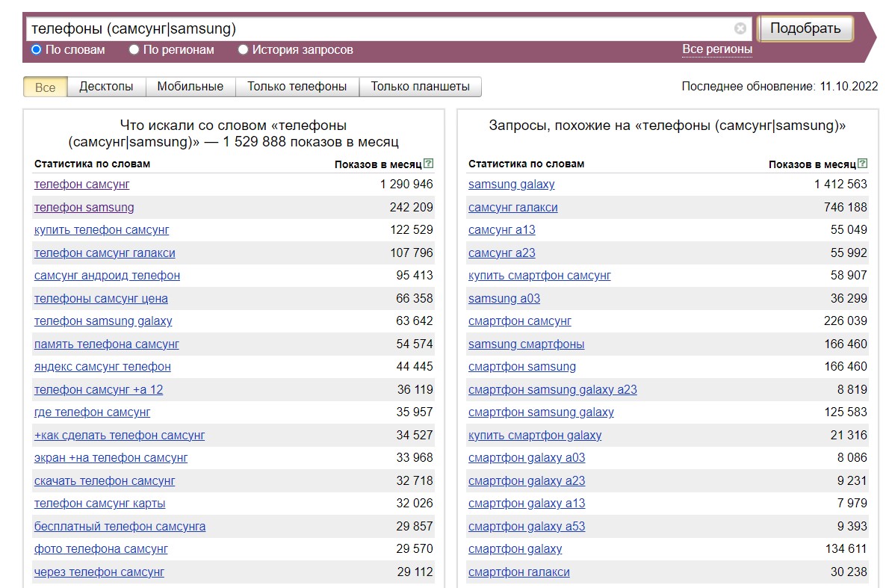Open the '+как сделать телефон самсунг' link

120,436
